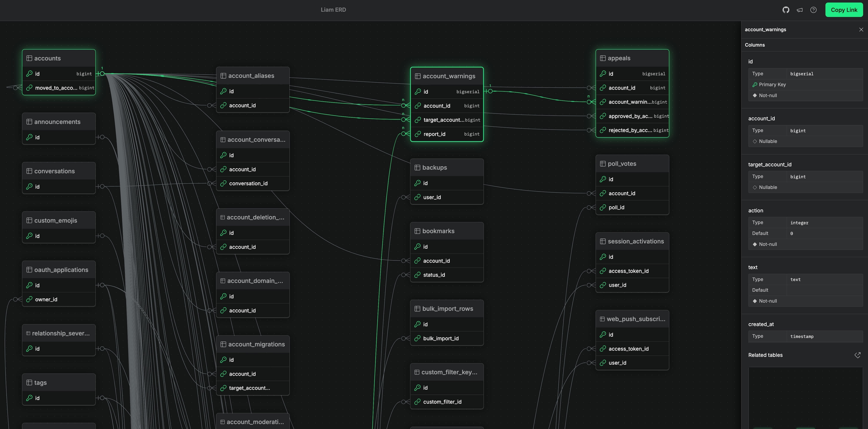Click approved_by_ac... column in appeals
The height and width of the screenshot is (429, 868).
click(x=632, y=116)
